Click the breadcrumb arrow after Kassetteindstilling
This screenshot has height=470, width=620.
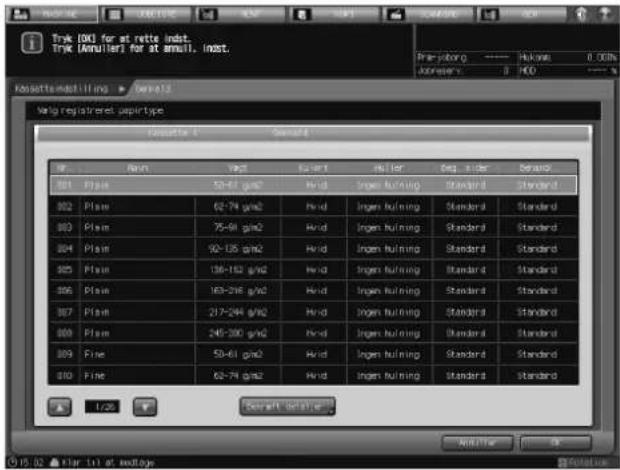tap(122, 89)
